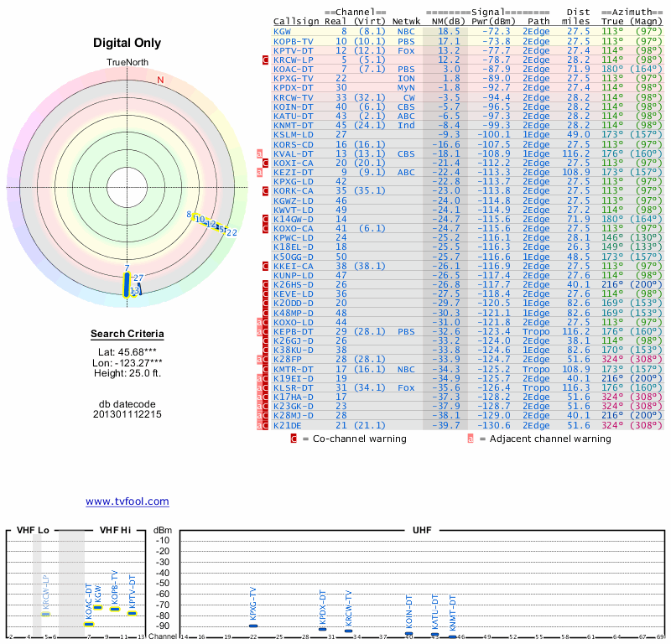Click the KRCW-TV marker in the UHF chart

(x=349, y=631)
